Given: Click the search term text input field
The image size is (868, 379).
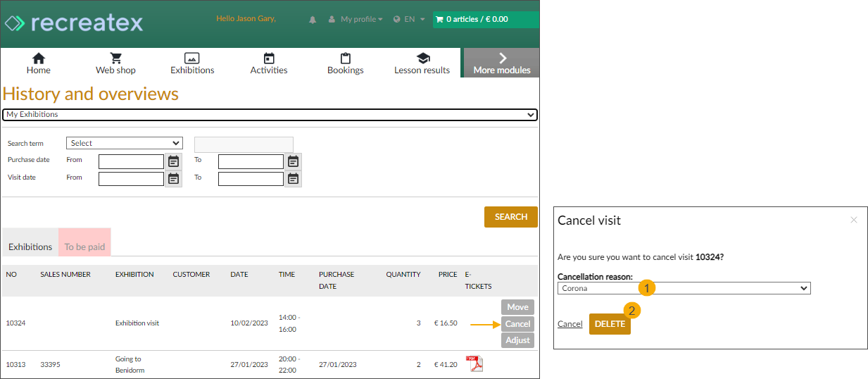Looking at the screenshot, I should [244, 144].
